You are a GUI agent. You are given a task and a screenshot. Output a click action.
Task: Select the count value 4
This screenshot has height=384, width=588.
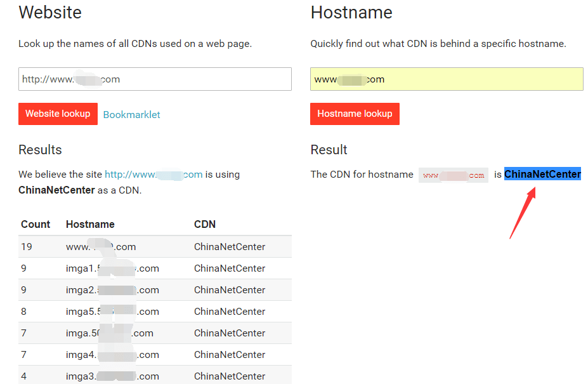[23, 376]
